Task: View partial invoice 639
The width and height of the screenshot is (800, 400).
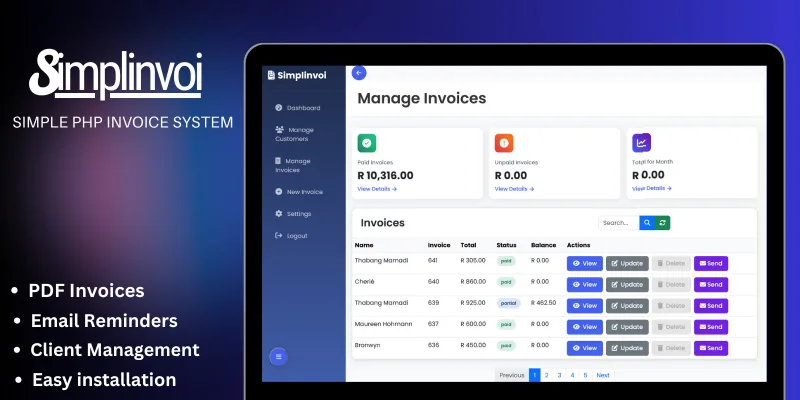Action: tap(585, 306)
